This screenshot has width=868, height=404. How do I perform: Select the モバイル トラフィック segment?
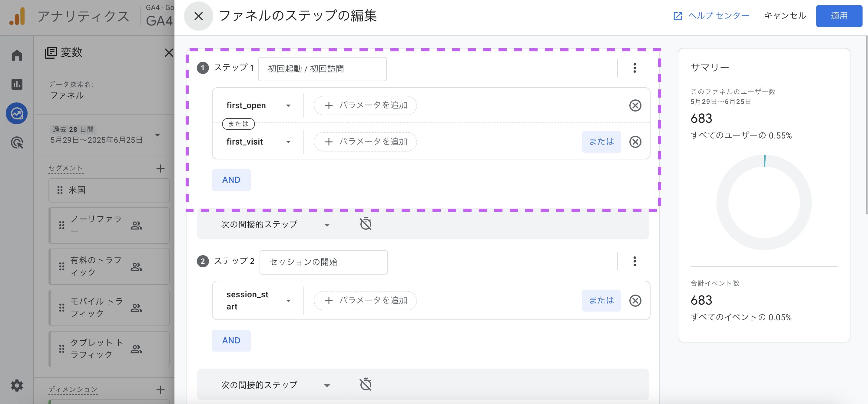coord(109,308)
